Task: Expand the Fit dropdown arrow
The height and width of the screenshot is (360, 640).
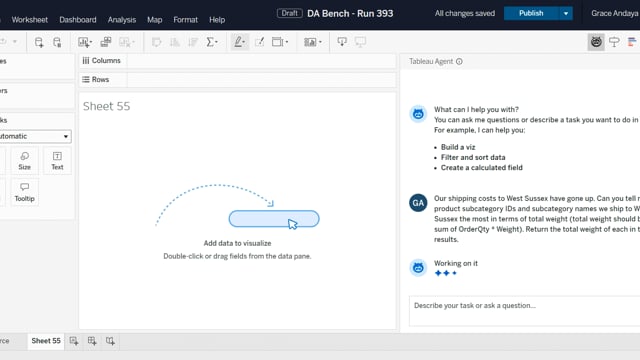Action: pos(287,42)
